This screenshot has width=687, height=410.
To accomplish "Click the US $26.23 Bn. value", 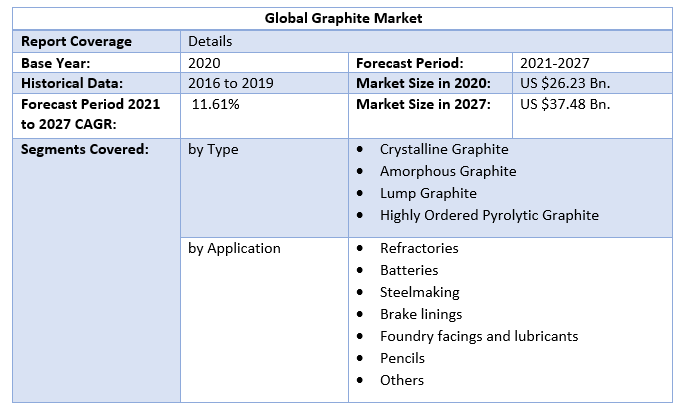I will click(x=565, y=83).
